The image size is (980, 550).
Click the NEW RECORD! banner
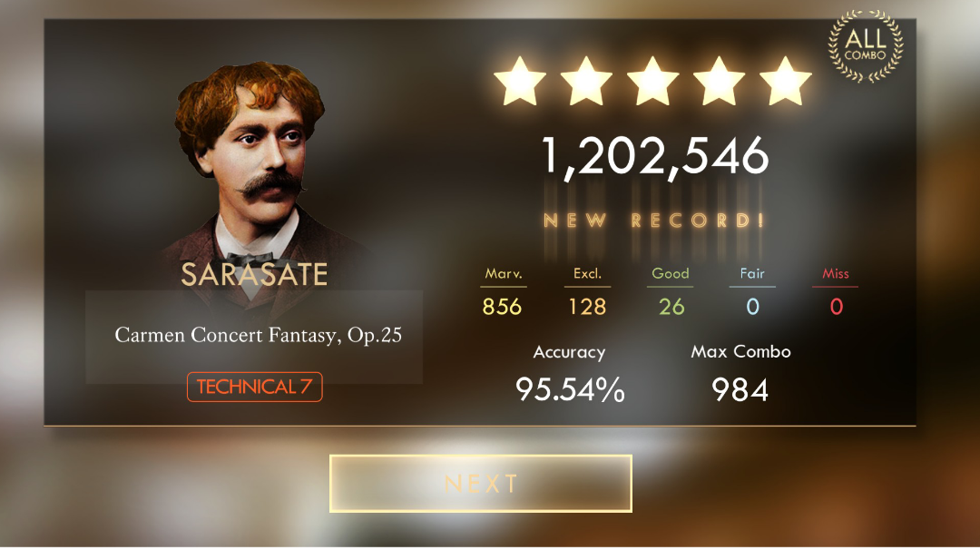(x=653, y=220)
